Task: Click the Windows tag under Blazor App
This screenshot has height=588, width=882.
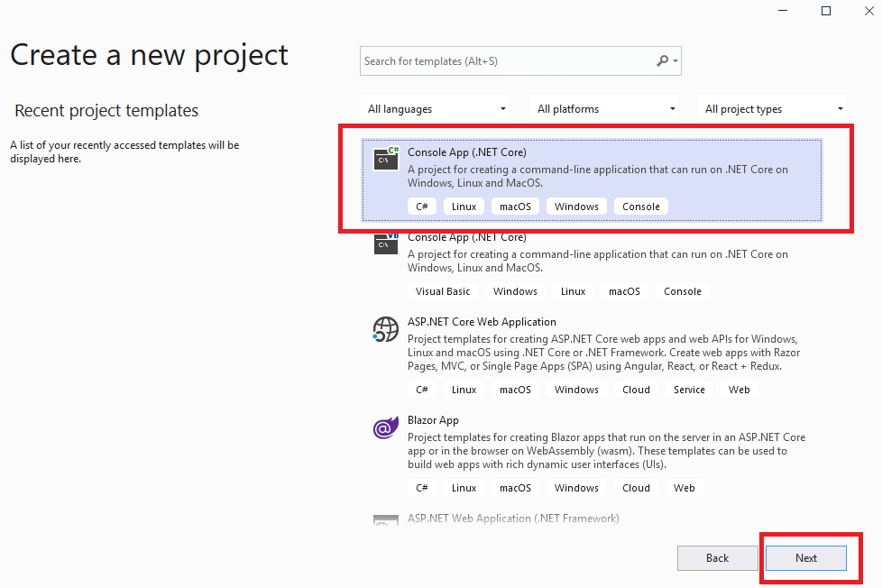Action: click(576, 488)
